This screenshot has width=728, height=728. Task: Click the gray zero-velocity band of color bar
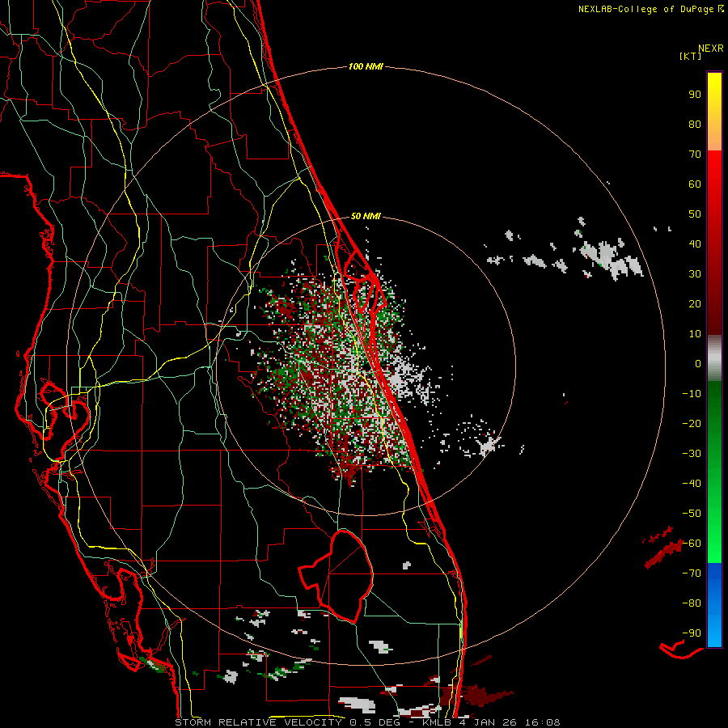click(x=714, y=358)
